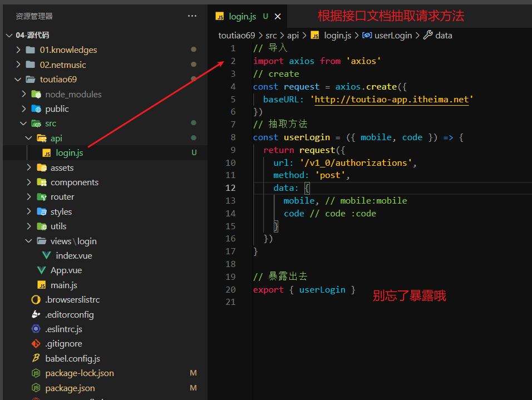Click the babel.config.js Babel icon
The height and width of the screenshot is (400, 532).
coord(36,358)
